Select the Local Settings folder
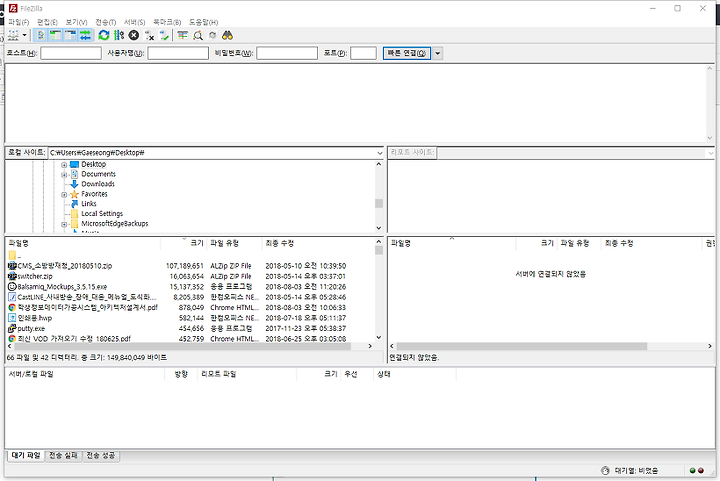 click(102, 214)
